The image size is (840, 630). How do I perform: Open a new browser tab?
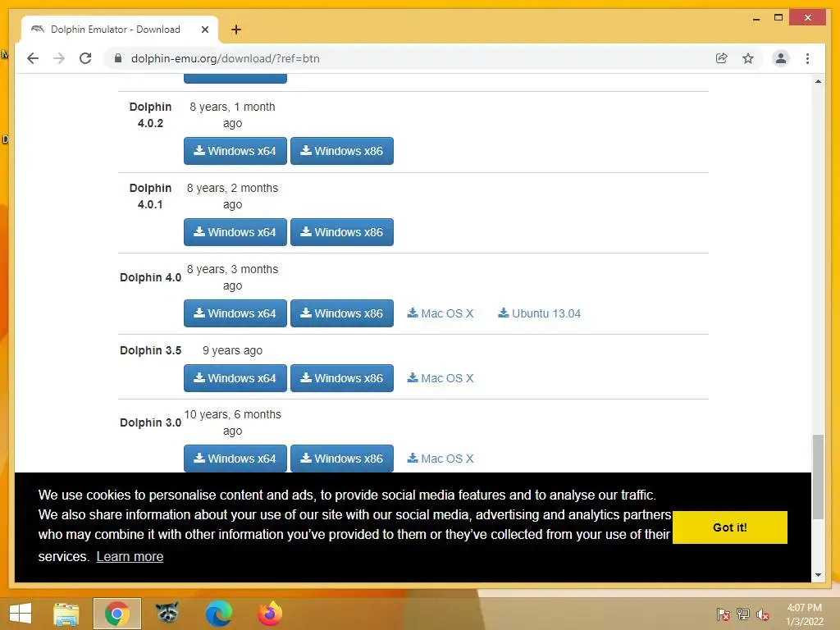(236, 30)
